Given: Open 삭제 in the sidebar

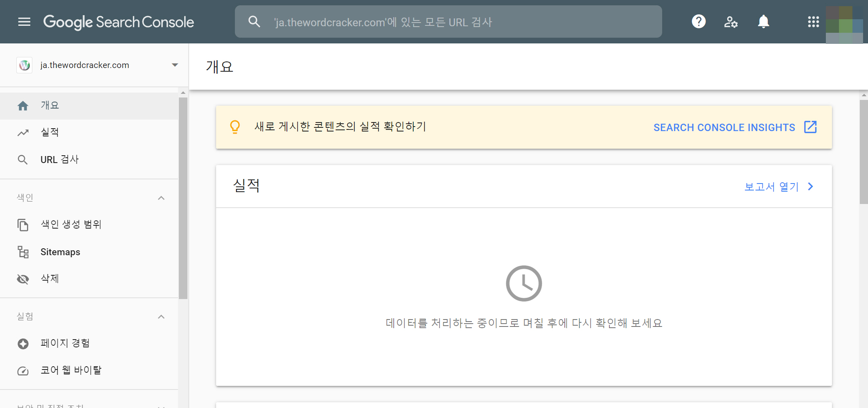Looking at the screenshot, I should coord(89,279).
